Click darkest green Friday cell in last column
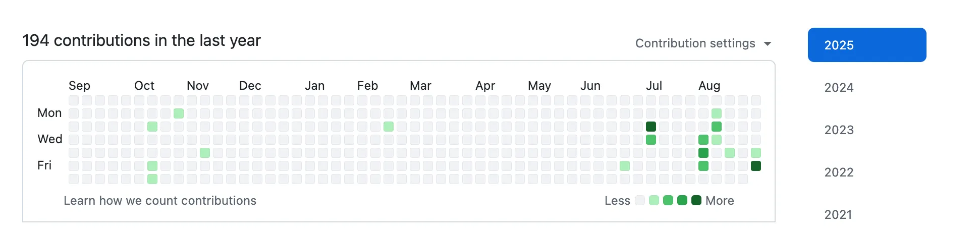Viewport: 980px width, 236px height. (x=756, y=166)
